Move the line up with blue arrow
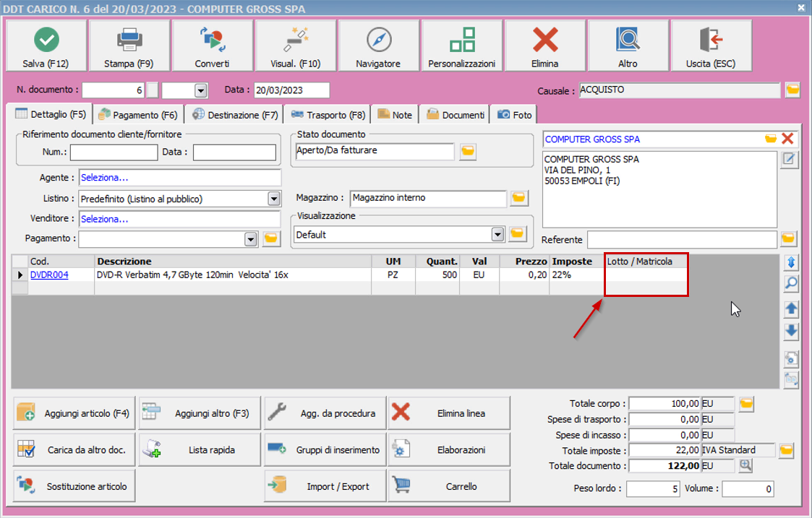 click(x=791, y=309)
